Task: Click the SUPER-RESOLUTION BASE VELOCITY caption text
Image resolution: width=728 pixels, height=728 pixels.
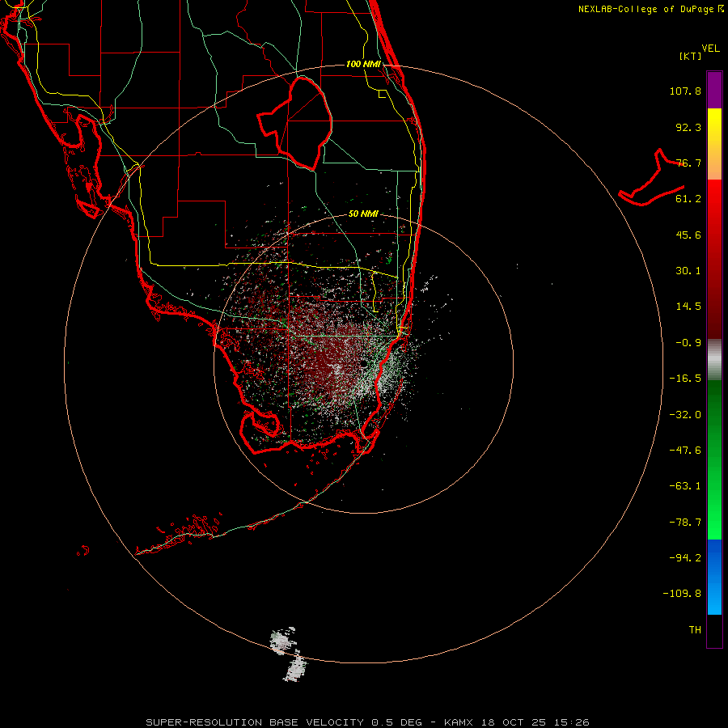Action: click(255, 722)
